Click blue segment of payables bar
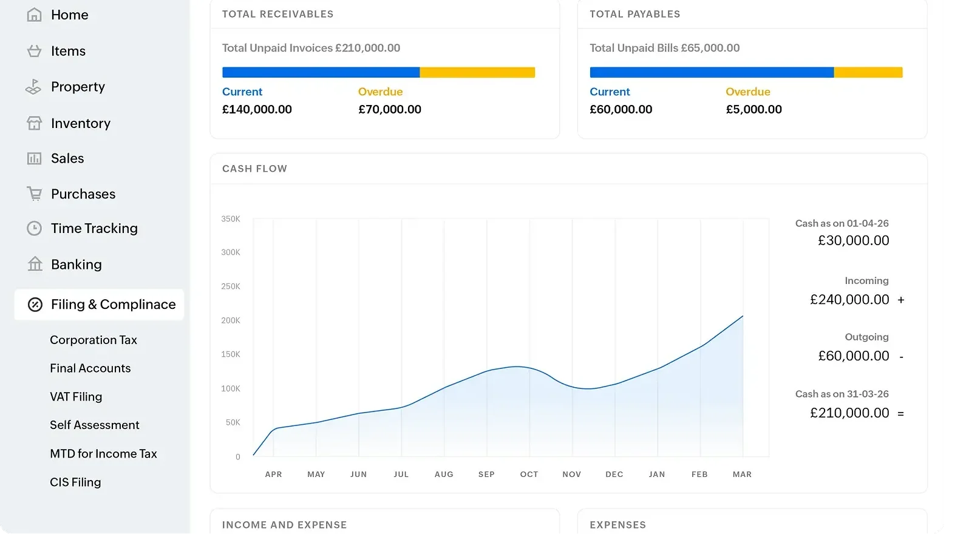The height and width of the screenshot is (534, 980). coord(712,72)
